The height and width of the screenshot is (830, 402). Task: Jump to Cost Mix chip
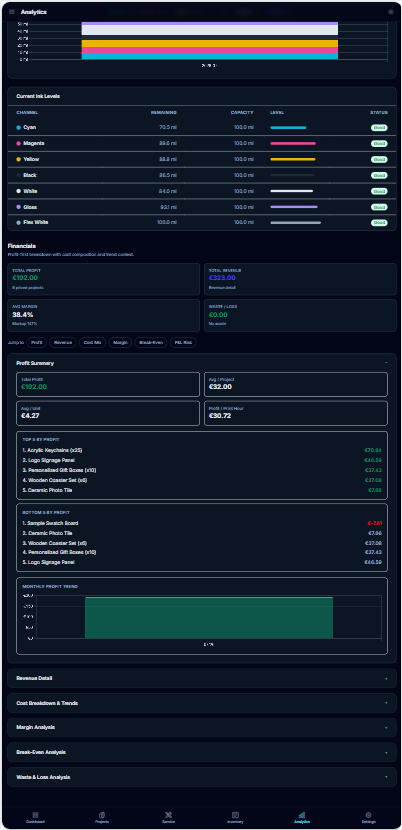point(92,342)
